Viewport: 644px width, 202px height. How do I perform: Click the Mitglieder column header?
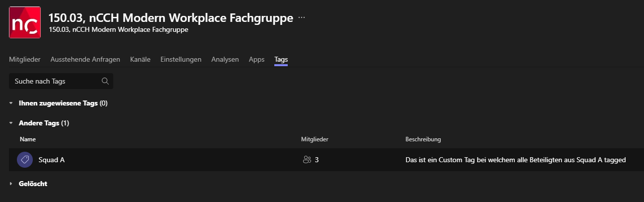315,139
